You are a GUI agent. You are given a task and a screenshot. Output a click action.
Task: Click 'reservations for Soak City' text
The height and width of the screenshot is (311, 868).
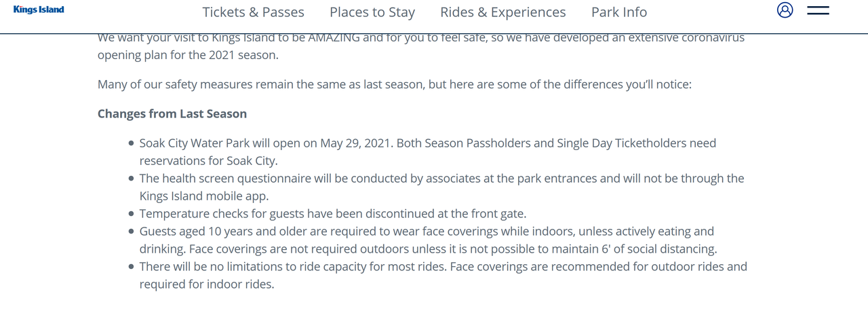(208, 161)
